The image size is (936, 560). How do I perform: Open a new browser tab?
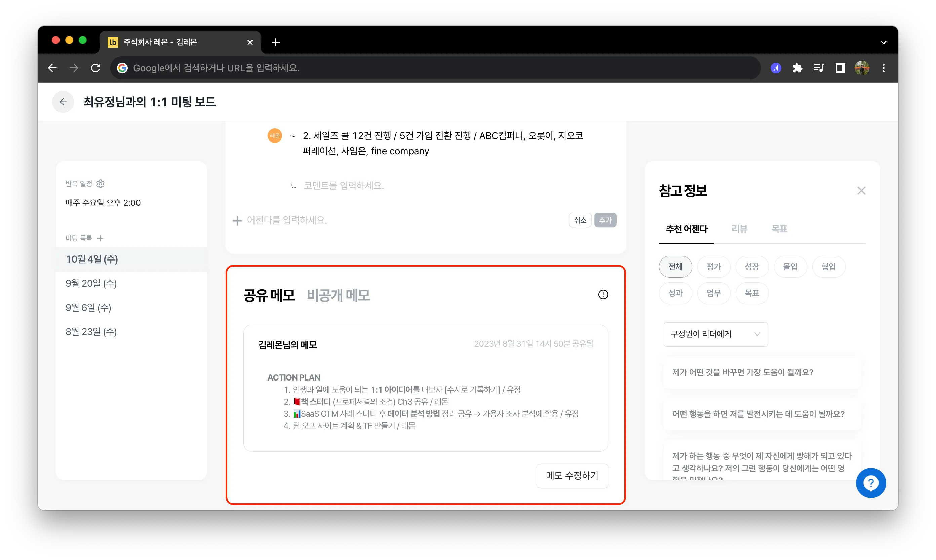275,42
